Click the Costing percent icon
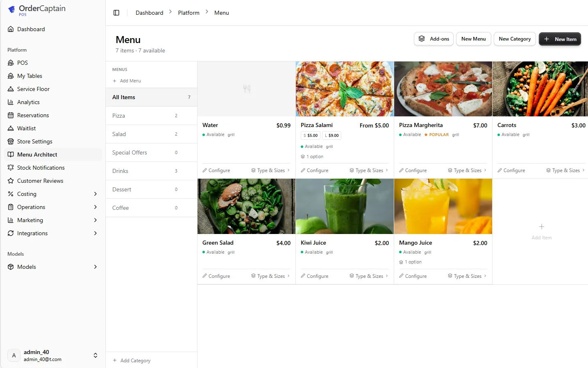Viewport: 588px width, 368px height. [11, 194]
